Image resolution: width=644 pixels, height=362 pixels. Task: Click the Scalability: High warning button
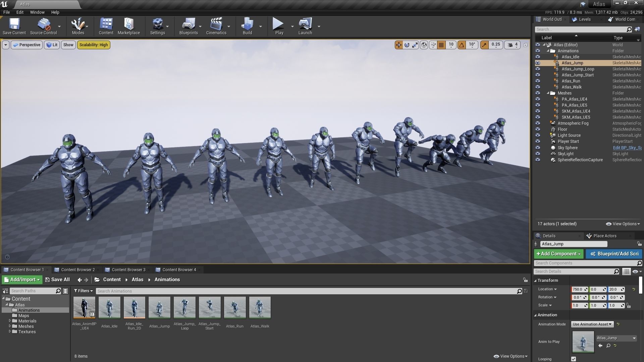click(94, 45)
